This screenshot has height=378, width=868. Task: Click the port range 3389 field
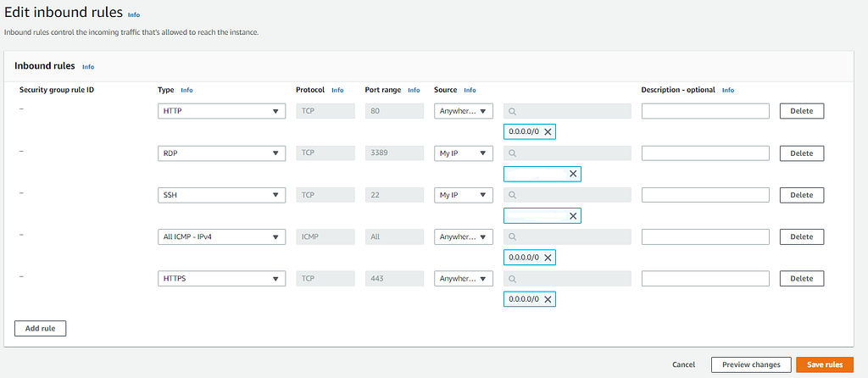395,153
